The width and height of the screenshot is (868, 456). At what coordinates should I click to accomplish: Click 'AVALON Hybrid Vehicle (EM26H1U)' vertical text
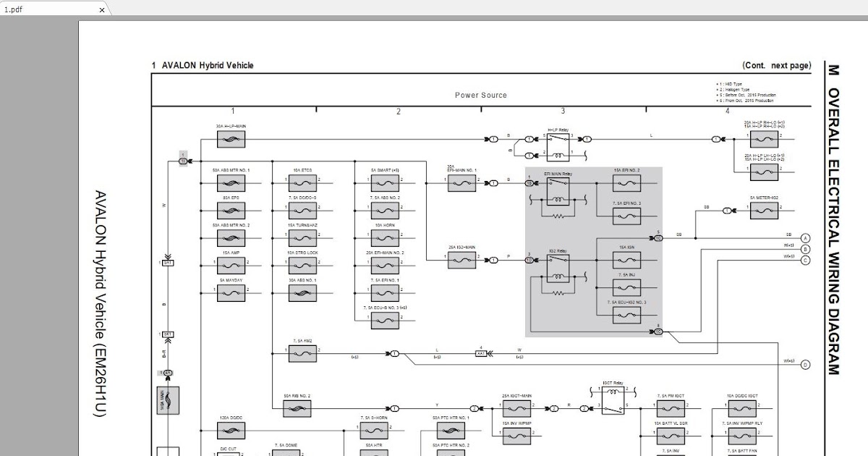coord(101,305)
